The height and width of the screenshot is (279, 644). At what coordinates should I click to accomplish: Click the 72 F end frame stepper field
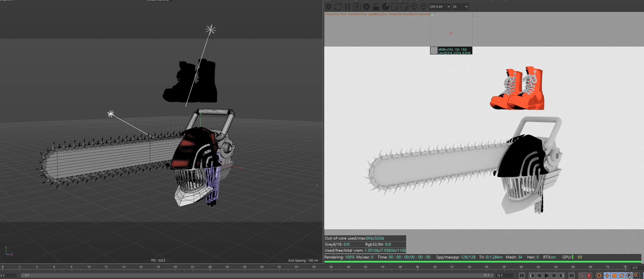pyautogui.click(x=506, y=276)
